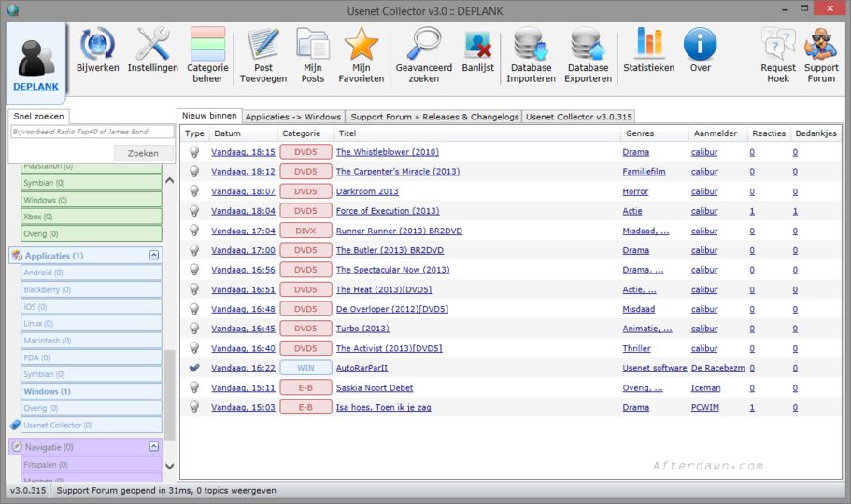Open Usenet Collector v3.0.315 tab

(578, 117)
